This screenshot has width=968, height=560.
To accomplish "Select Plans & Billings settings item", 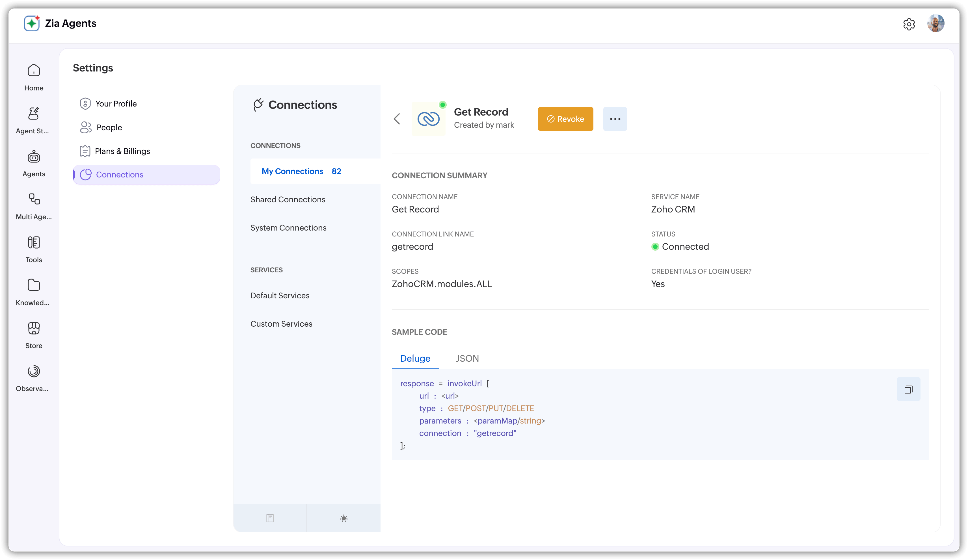I will pos(122,151).
